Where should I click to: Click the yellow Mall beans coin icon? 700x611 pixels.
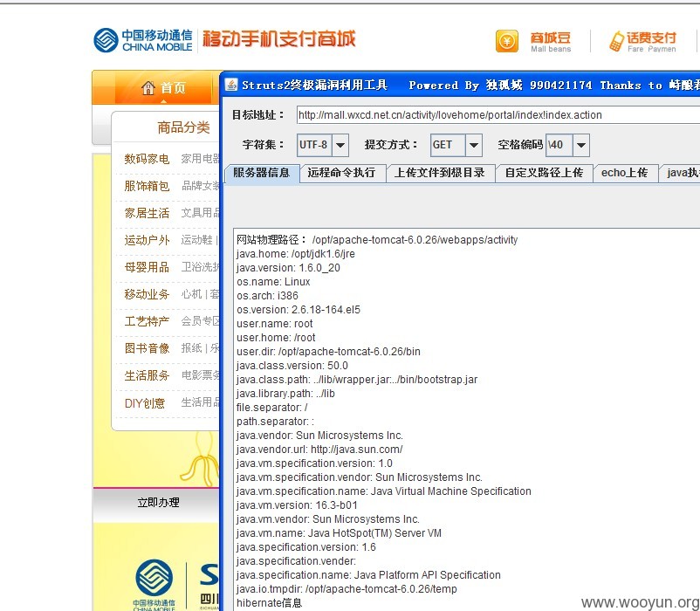pos(507,41)
